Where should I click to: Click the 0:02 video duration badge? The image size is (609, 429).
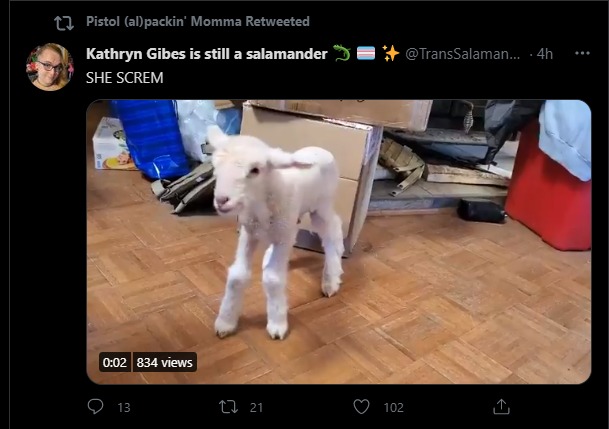(115, 362)
